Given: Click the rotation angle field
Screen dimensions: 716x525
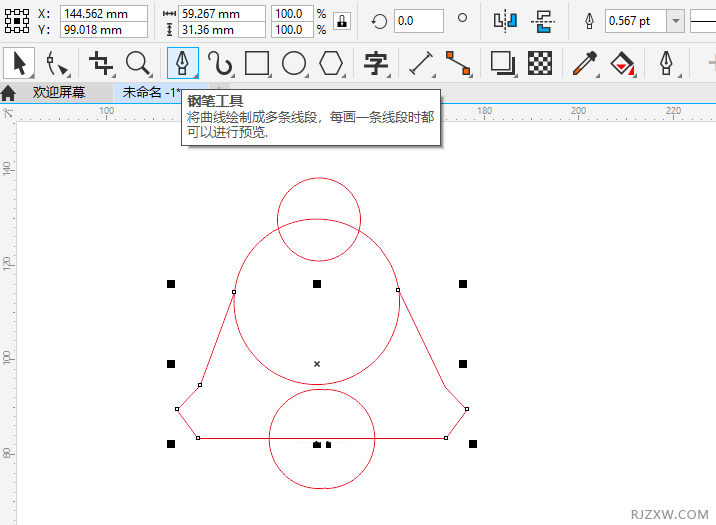Looking at the screenshot, I should (418, 21).
